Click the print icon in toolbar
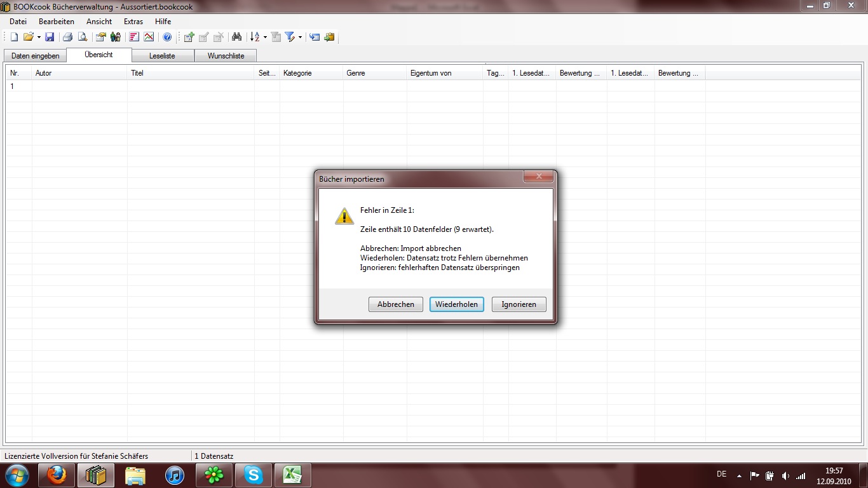Screen dimensions: 868x488 coord(67,37)
